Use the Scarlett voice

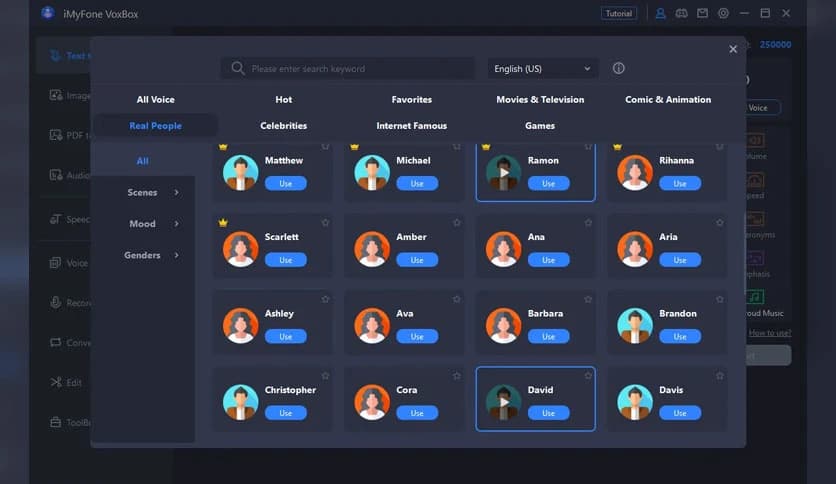286,260
